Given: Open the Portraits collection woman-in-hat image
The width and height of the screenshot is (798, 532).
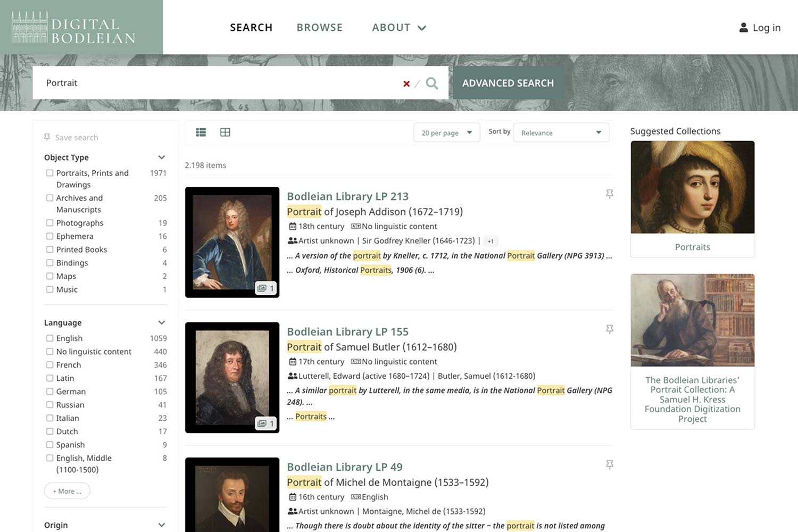Looking at the screenshot, I should point(693,187).
